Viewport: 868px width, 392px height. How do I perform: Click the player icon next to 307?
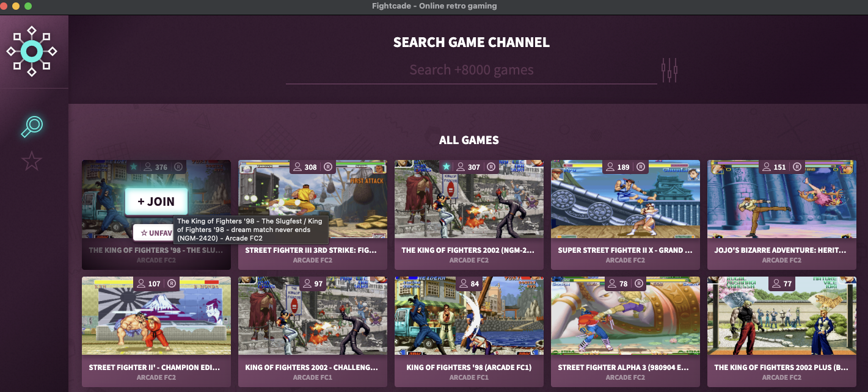click(461, 167)
